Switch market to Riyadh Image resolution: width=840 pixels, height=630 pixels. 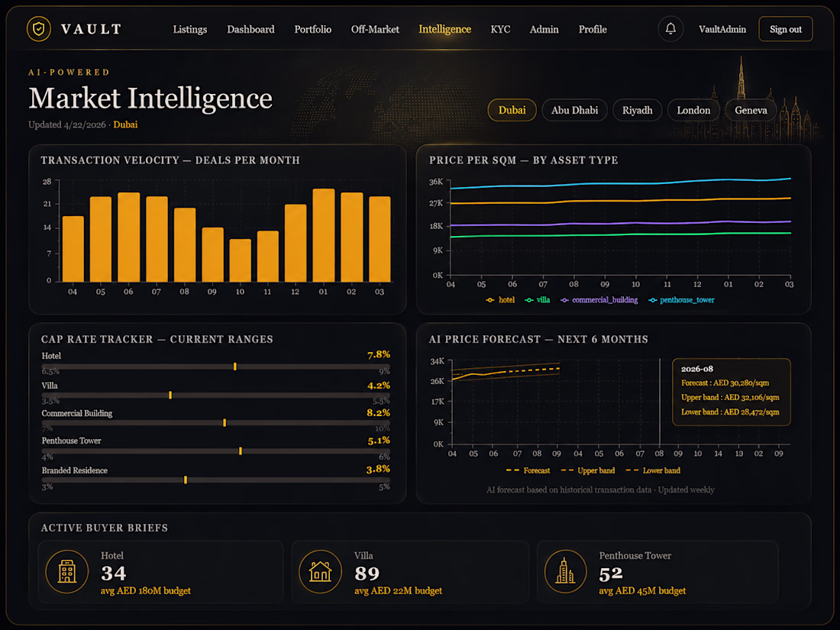click(x=637, y=110)
